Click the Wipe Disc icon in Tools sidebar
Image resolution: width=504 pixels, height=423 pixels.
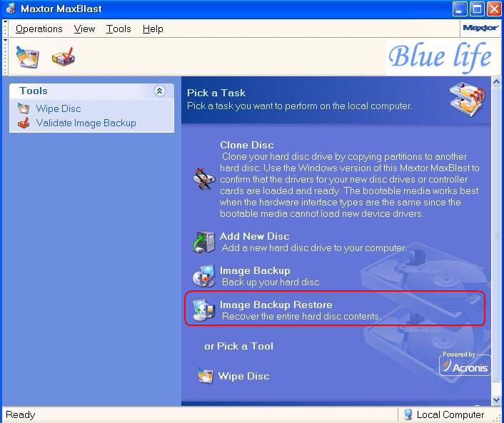[x=24, y=108]
